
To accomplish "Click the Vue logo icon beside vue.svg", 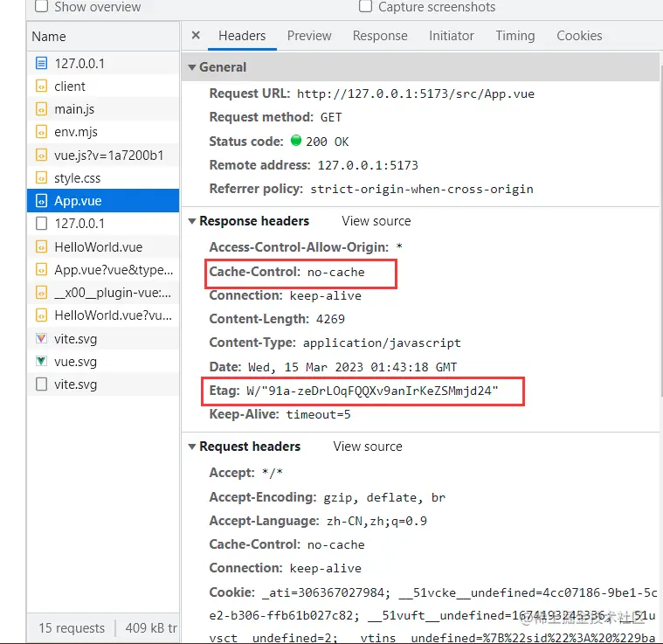I will tap(41, 361).
